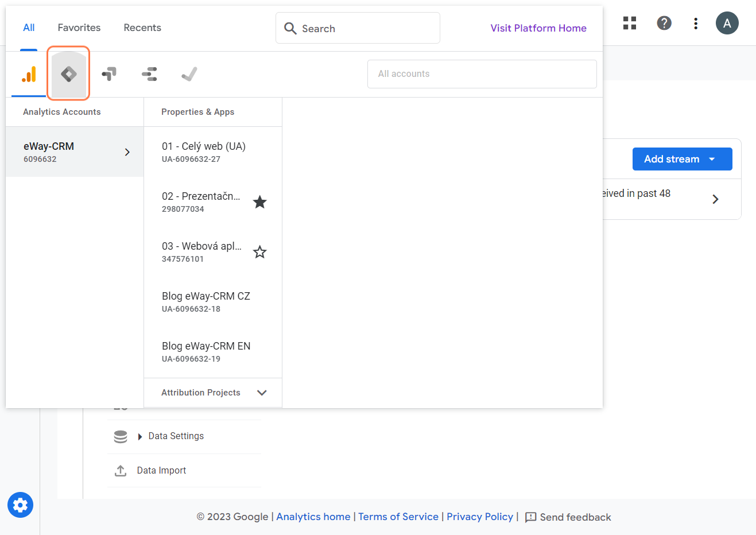Open the Data Studio product icon
The image size is (756, 535).
pos(149,74)
